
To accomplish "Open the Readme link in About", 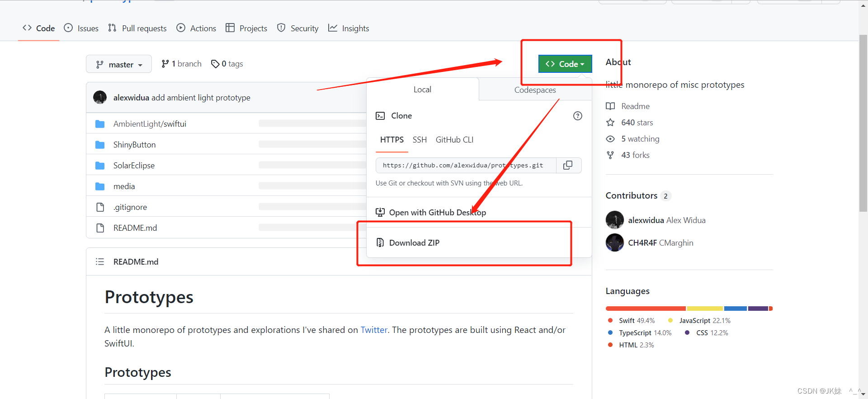I will coord(635,106).
